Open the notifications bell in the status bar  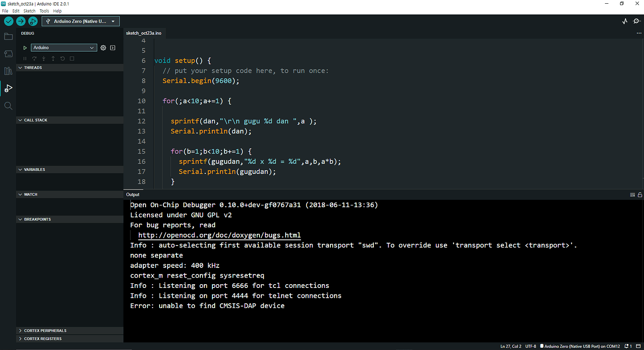pyautogui.click(x=628, y=346)
